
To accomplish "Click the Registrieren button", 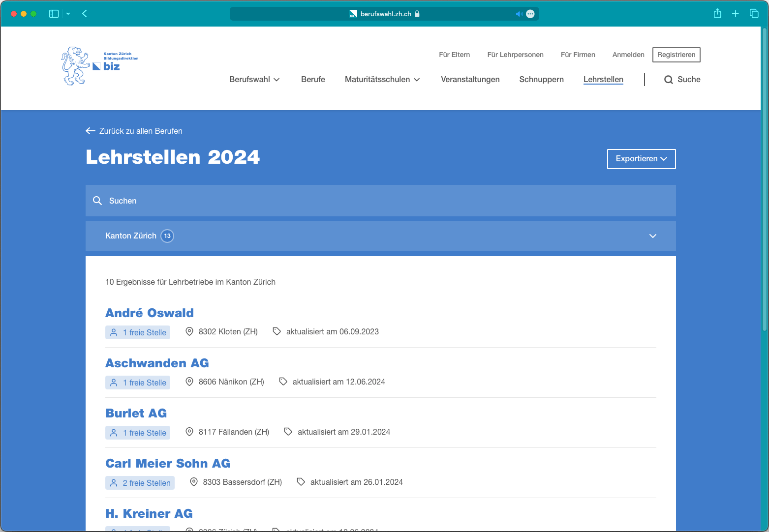I will pyautogui.click(x=676, y=55).
